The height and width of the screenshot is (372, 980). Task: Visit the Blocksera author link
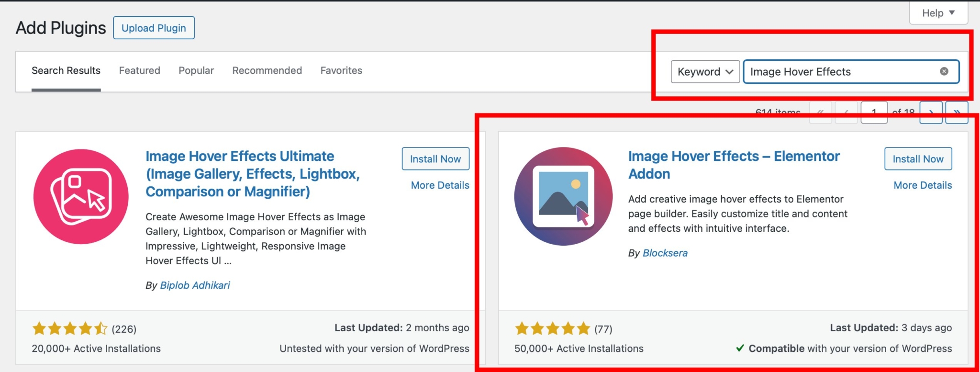point(665,253)
